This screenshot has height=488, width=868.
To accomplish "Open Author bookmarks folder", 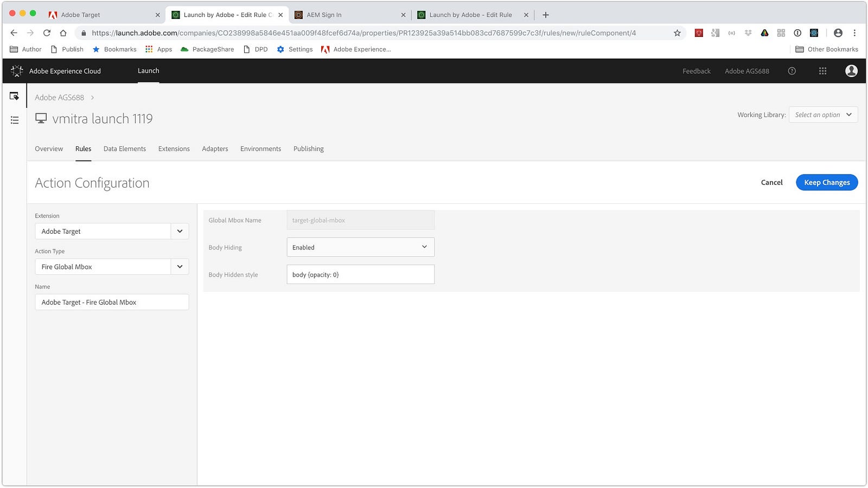I will pos(25,49).
